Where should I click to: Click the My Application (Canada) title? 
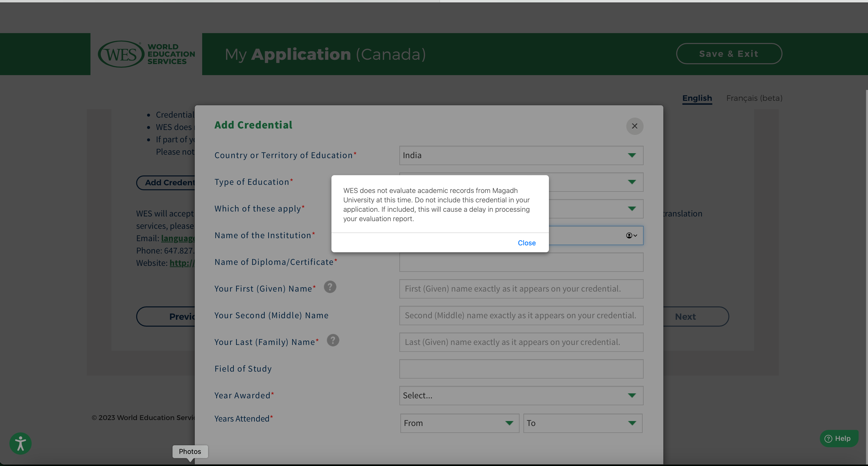coord(325,54)
